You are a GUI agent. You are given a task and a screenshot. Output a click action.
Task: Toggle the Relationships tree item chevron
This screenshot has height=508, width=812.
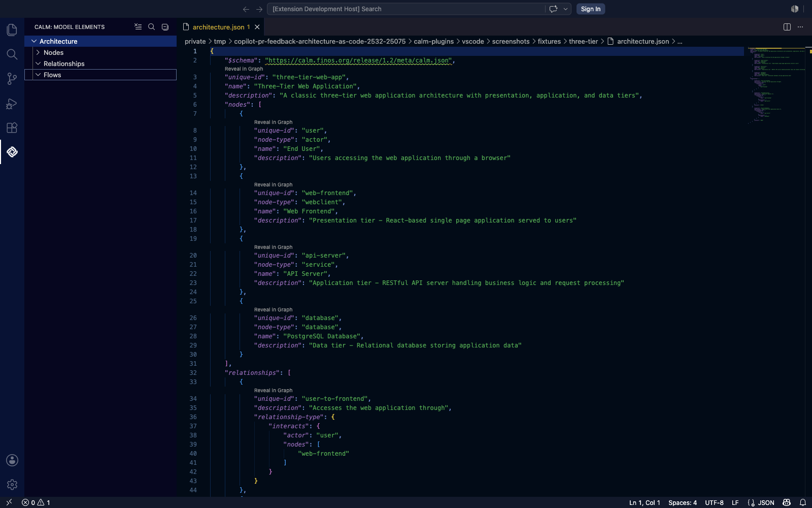pos(38,63)
